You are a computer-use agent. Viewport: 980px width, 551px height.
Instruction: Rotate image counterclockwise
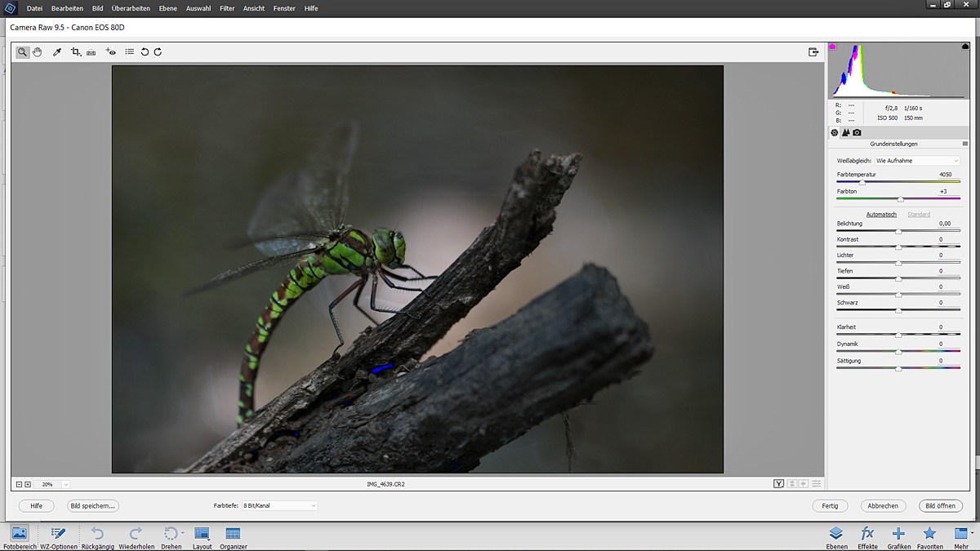tap(145, 51)
